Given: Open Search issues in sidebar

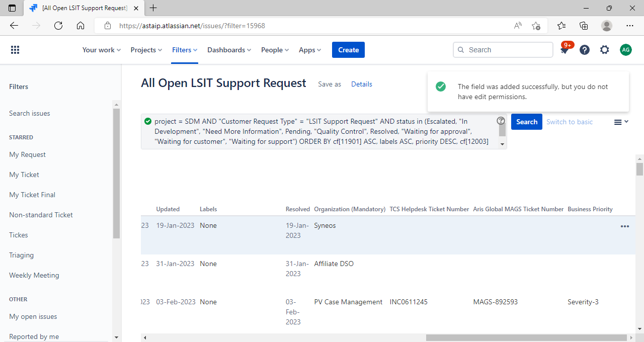Looking at the screenshot, I should click(30, 113).
